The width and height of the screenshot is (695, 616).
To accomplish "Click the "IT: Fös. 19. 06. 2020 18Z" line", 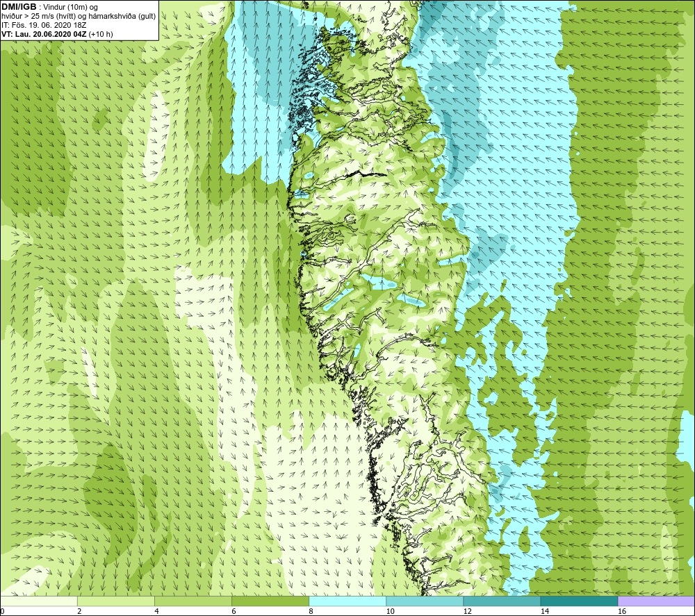I will (44, 25).
